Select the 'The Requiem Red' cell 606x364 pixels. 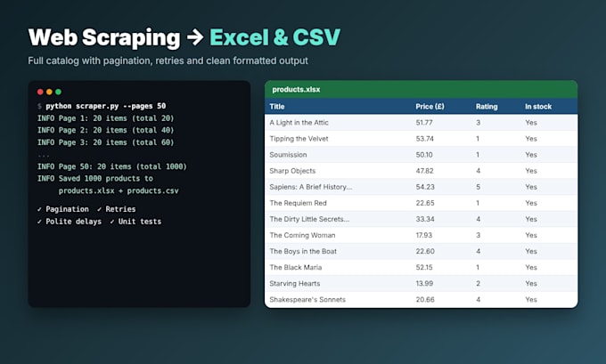tap(298, 203)
